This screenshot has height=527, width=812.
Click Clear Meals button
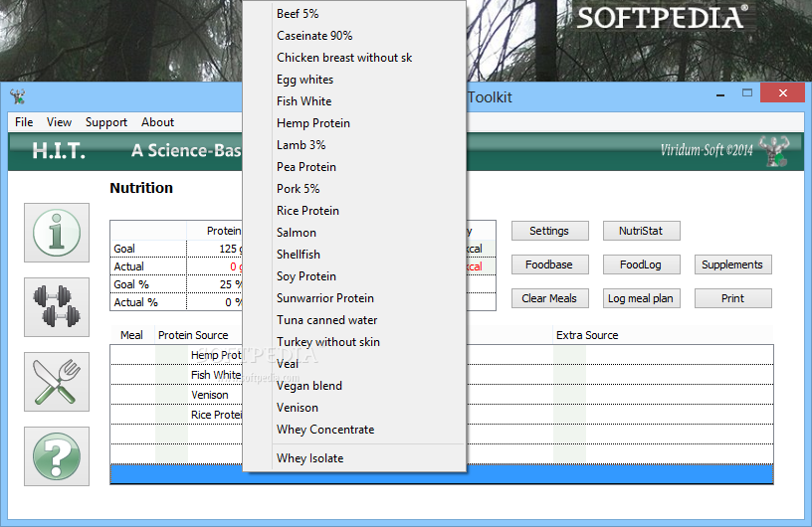click(549, 298)
